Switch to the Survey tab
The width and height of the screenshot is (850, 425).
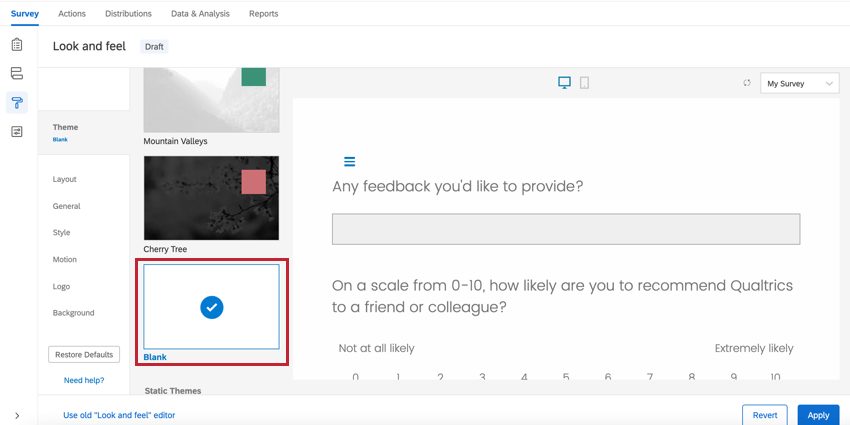(25, 14)
